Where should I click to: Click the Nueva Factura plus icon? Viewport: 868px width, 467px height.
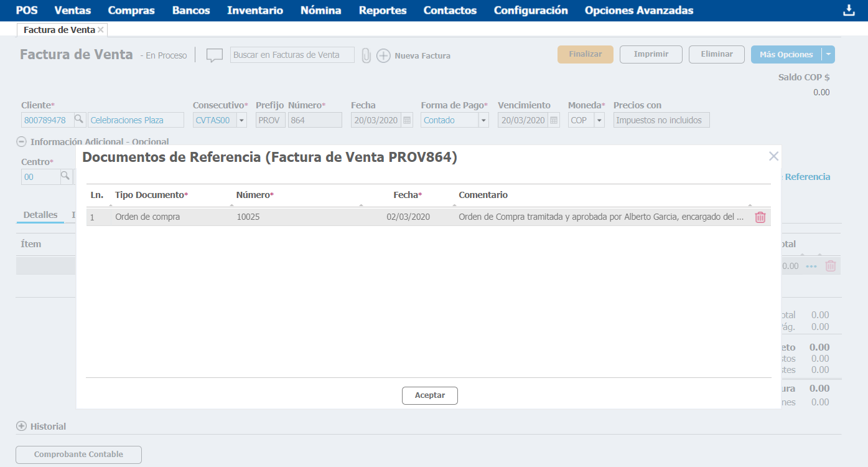click(x=383, y=55)
